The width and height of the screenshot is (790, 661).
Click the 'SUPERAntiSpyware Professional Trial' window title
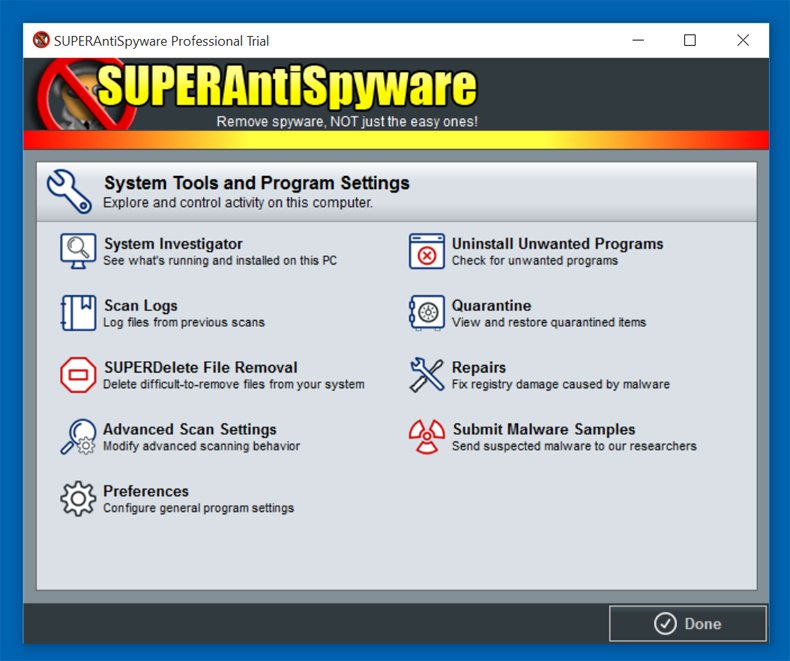click(162, 41)
